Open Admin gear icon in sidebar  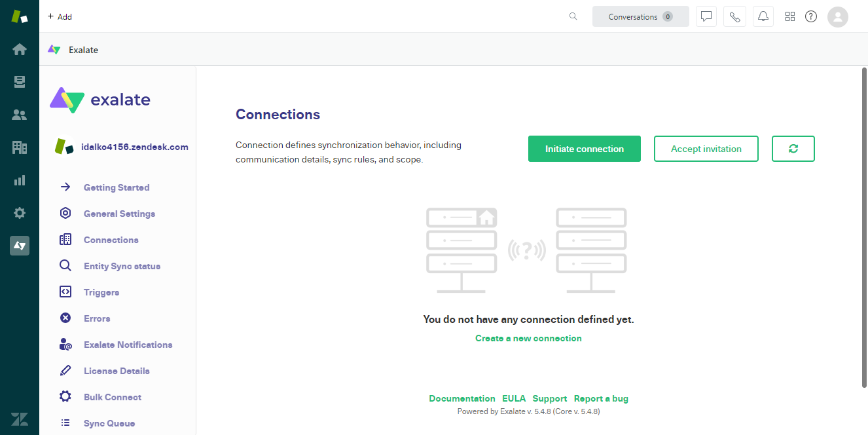coord(20,213)
